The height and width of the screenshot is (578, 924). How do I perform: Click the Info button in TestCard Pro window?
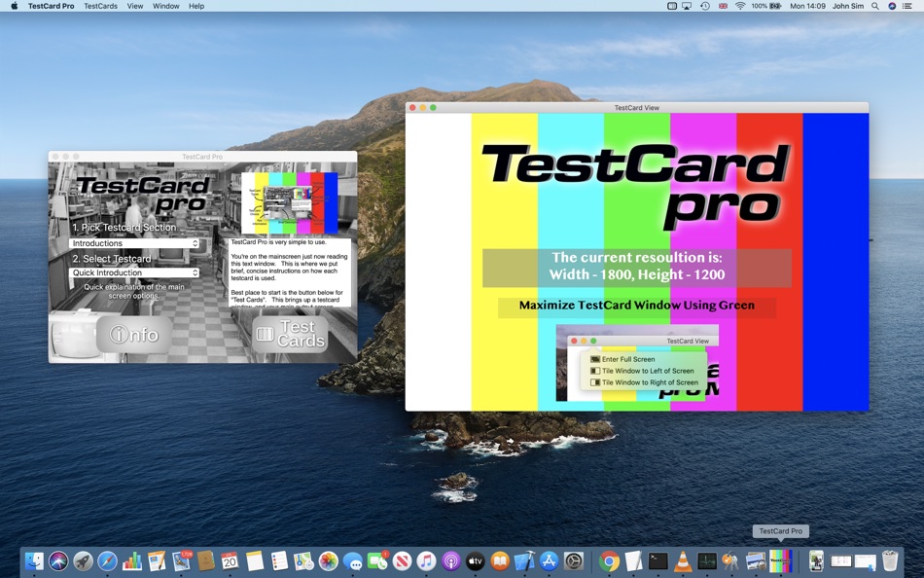tap(134, 335)
